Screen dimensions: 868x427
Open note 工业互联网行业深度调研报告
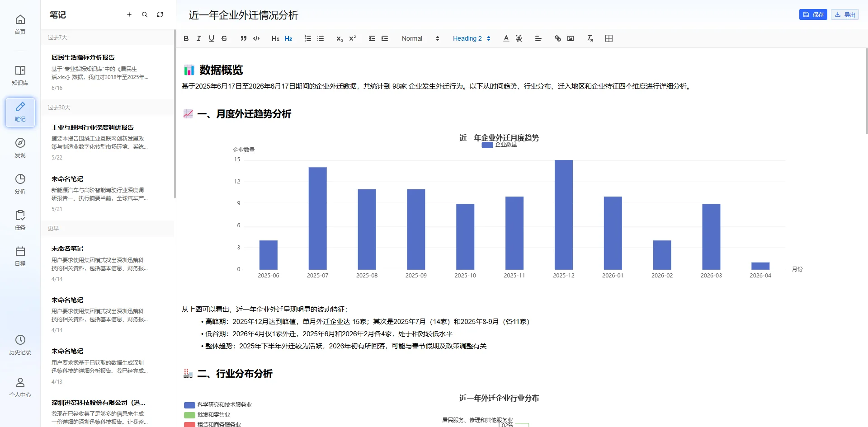tap(108, 142)
